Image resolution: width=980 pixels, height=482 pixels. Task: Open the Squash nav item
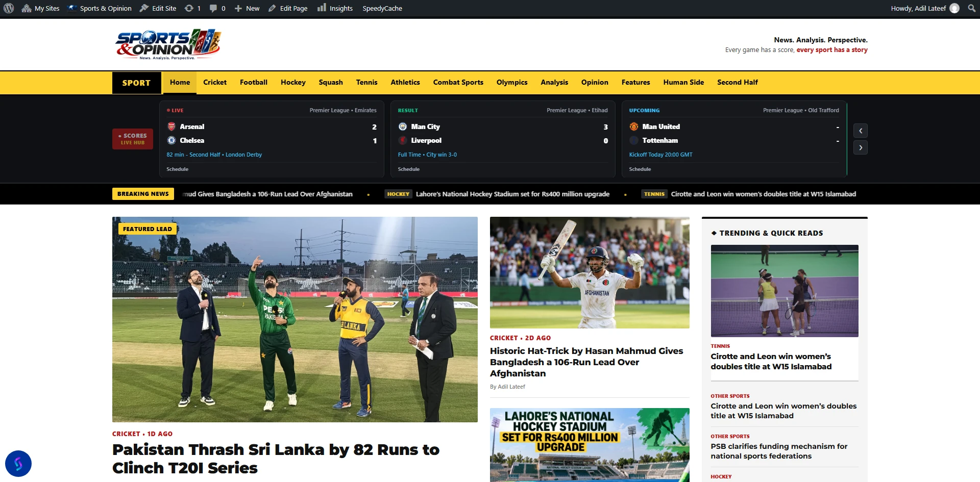331,82
